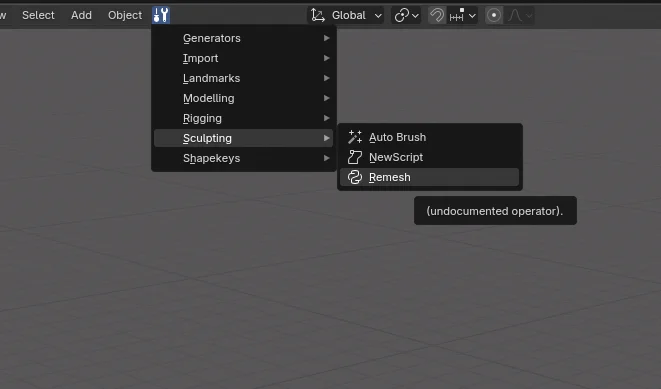The height and width of the screenshot is (389, 661).
Task: Click the Rigging submenu arrow
Action: click(326, 118)
